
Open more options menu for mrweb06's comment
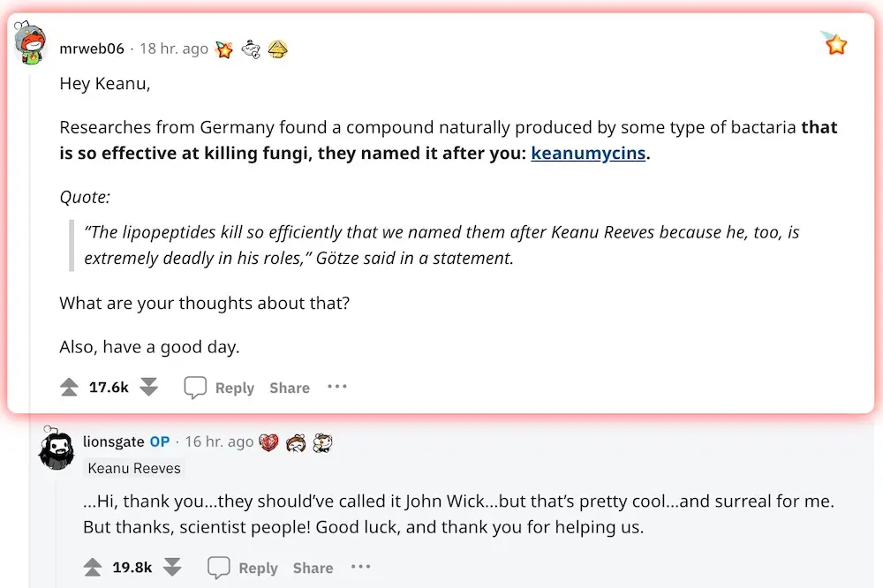click(337, 387)
